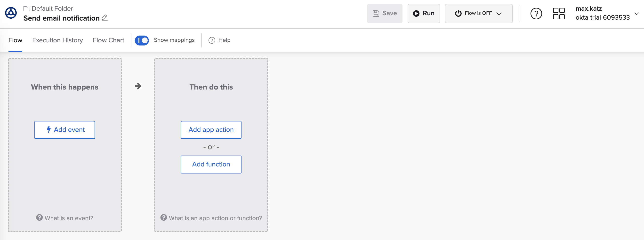
Task: Open the max.katz account menu chevron
Action: [x=636, y=14]
